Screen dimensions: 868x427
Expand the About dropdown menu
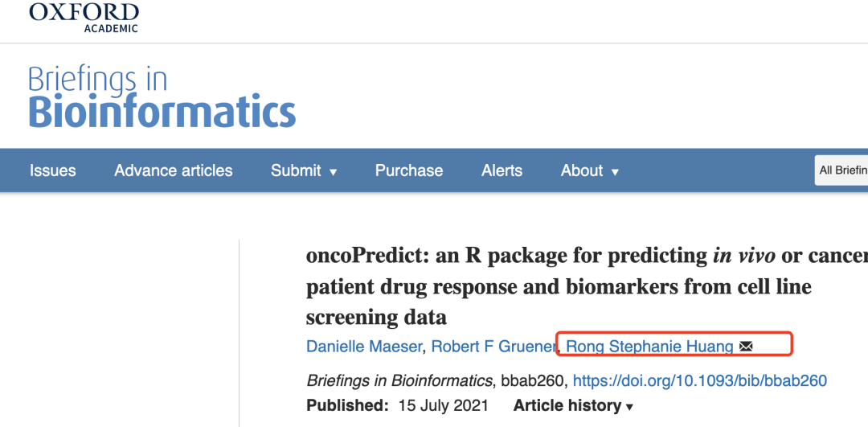590,170
